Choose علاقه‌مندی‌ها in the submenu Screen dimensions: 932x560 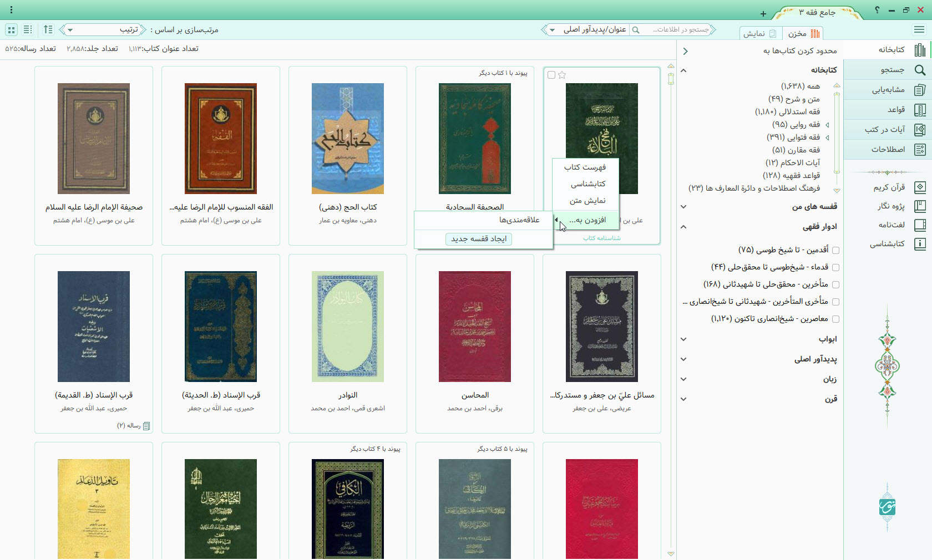pos(483,220)
